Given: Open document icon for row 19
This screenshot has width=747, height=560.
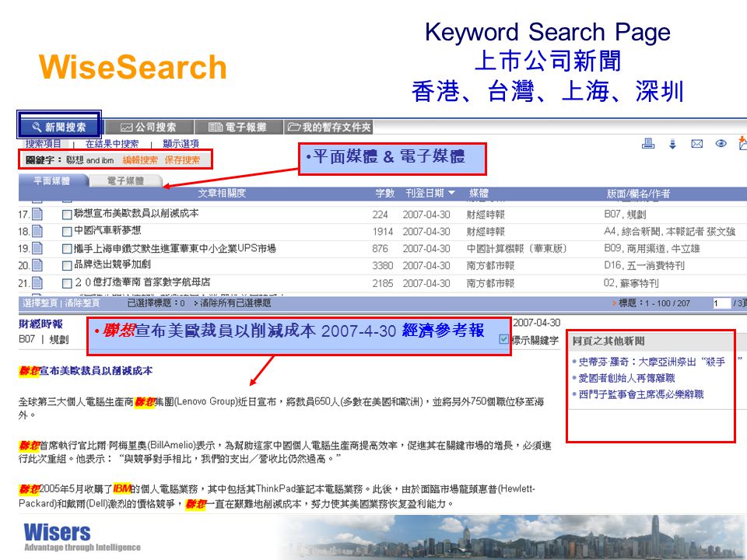Looking at the screenshot, I should pos(37,249).
